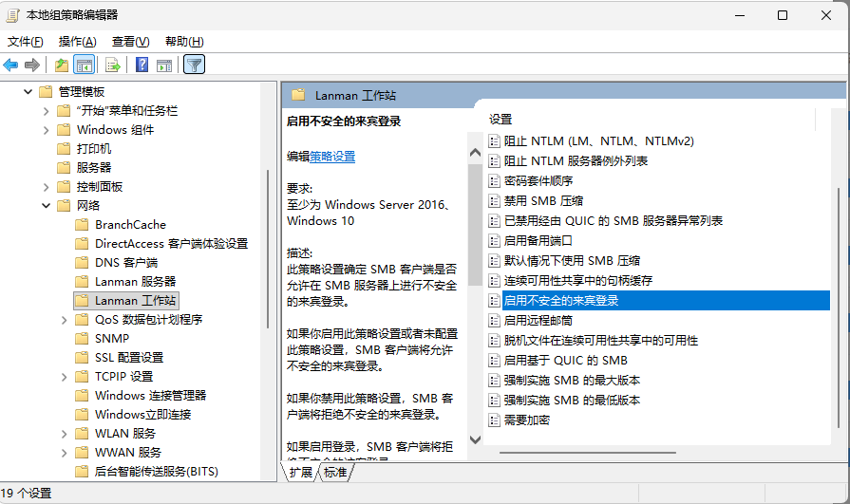The height and width of the screenshot is (504, 850).
Task: Open Help via the blue question mark icon
Action: click(142, 65)
